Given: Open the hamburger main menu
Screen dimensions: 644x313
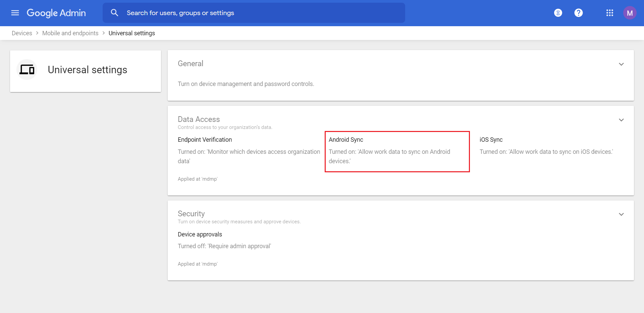Looking at the screenshot, I should point(15,13).
